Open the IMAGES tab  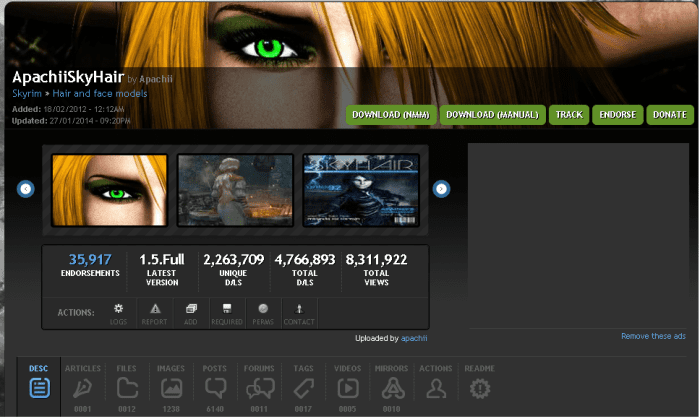pos(171,388)
